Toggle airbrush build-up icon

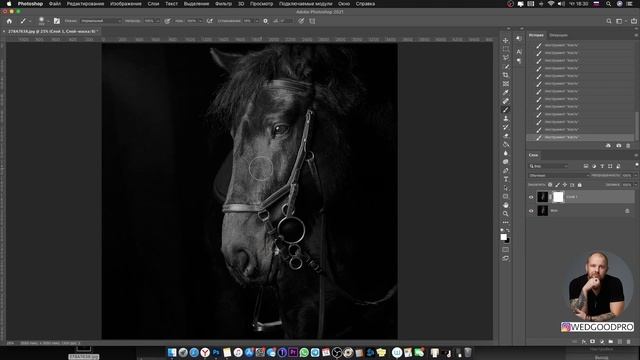click(x=210, y=21)
